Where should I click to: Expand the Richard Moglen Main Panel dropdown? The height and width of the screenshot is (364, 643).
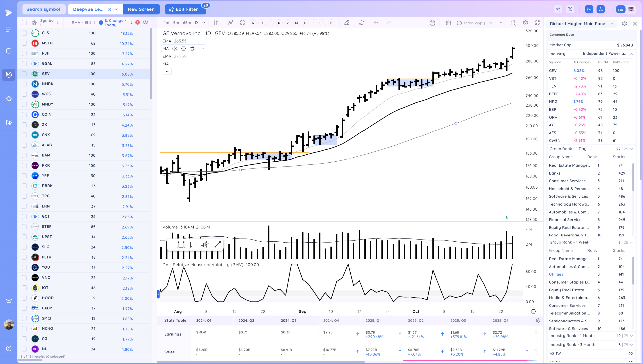[612, 24]
